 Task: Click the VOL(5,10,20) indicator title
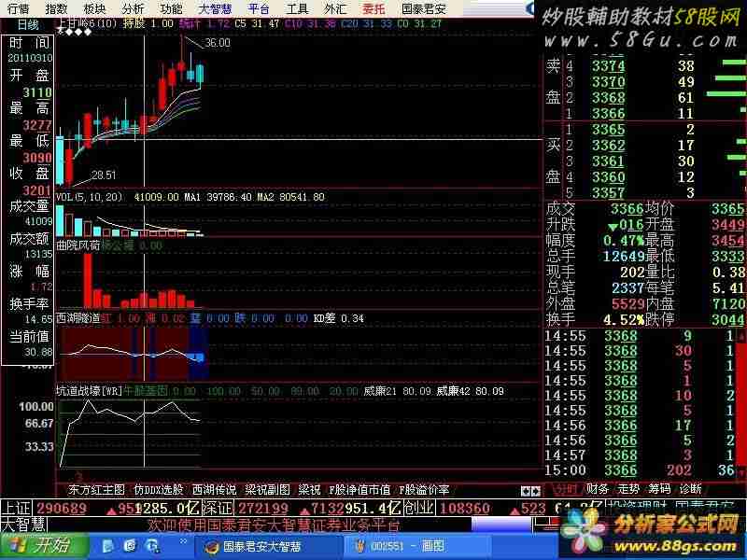89,197
